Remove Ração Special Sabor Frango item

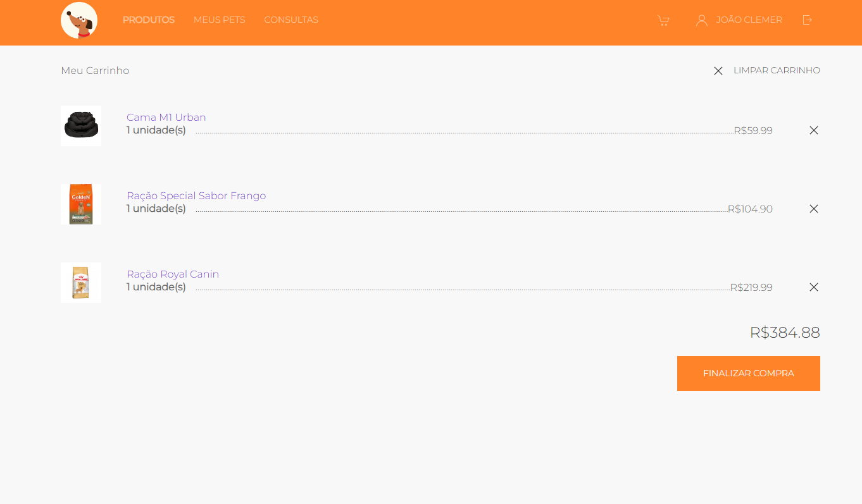tap(814, 209)
